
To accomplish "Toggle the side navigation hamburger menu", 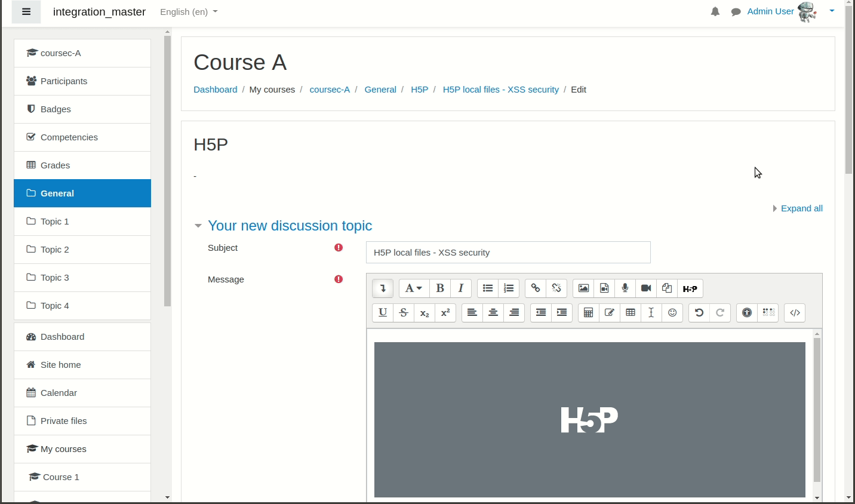I will [26, 12].
